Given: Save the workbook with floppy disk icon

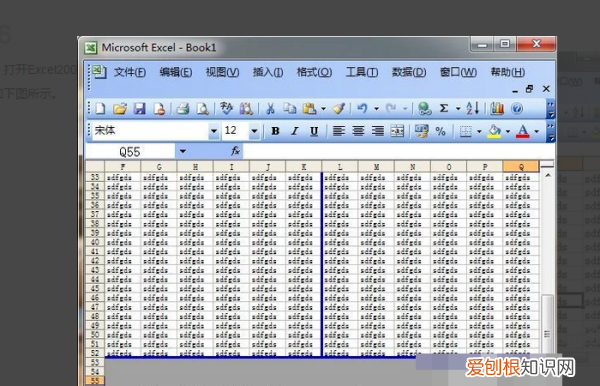Looking at the screenshot, I should (139, 109).
